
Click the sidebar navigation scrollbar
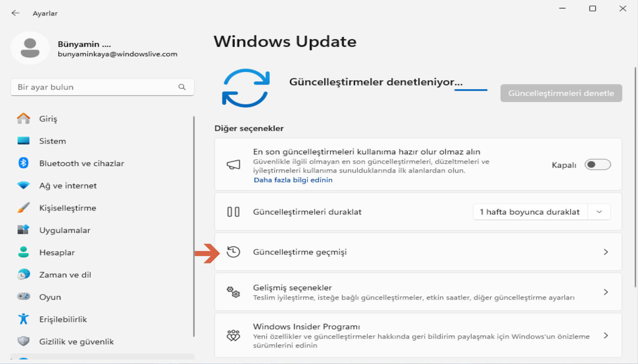(x=194, y=226)
